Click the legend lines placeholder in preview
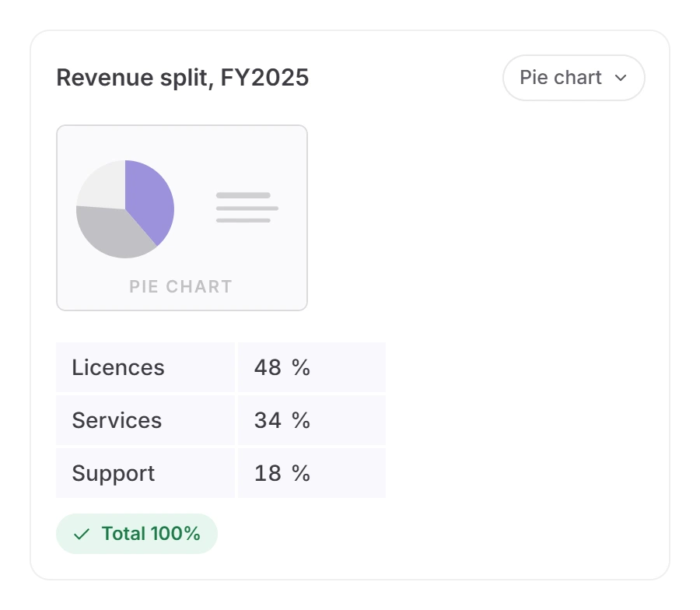Image resolution: width=700 pixels, height=610 pixels. tap(247, 208)
